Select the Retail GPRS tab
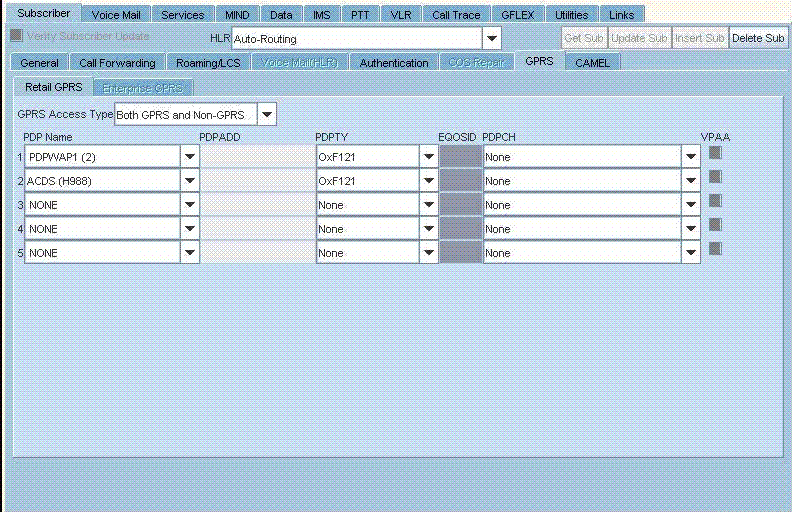Viewport: 792px width, 512px height. (x=54, y=87)
